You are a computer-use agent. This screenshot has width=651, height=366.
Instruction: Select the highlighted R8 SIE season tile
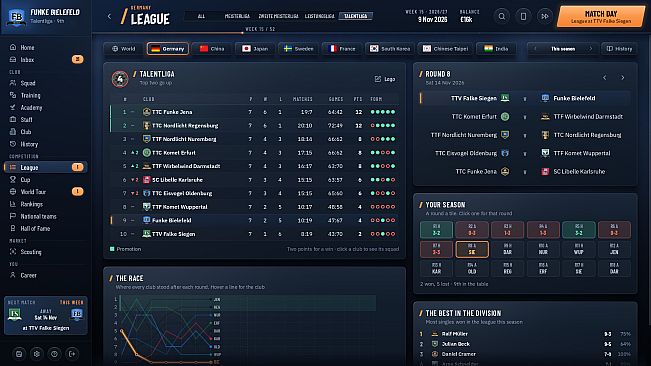click(x=472, y=249)
